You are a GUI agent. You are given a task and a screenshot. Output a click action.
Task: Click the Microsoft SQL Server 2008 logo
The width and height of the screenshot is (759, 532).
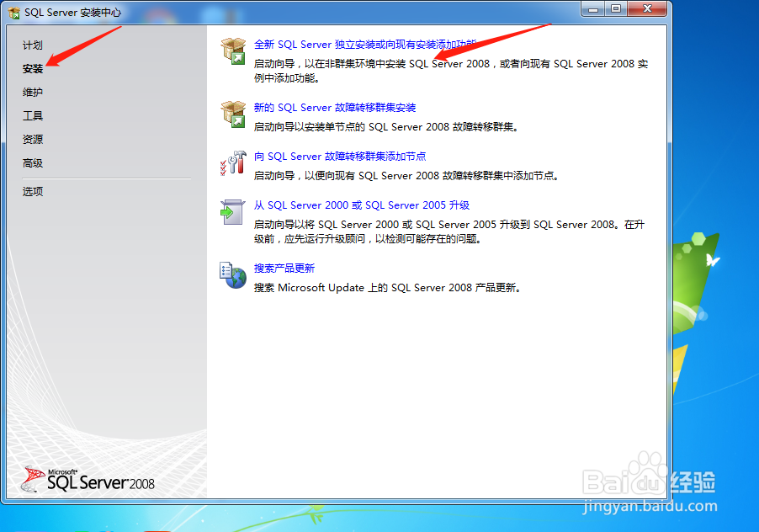(88, 479)
